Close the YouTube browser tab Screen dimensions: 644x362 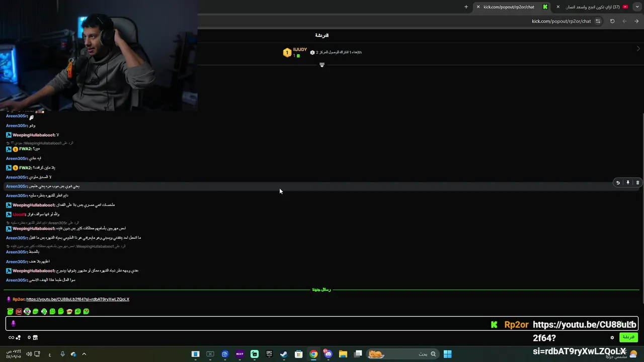558,7
